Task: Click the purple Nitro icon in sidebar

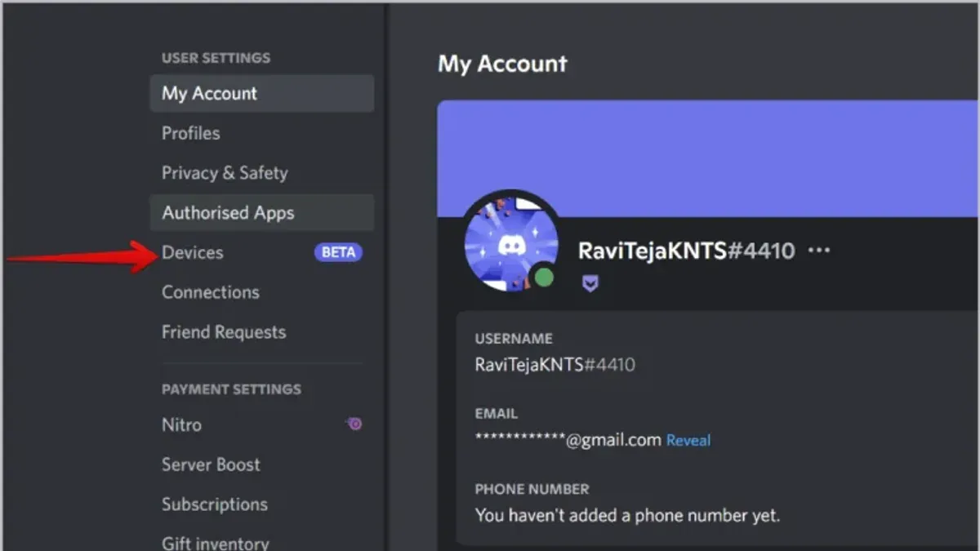Action: click(x=354, y=424)
